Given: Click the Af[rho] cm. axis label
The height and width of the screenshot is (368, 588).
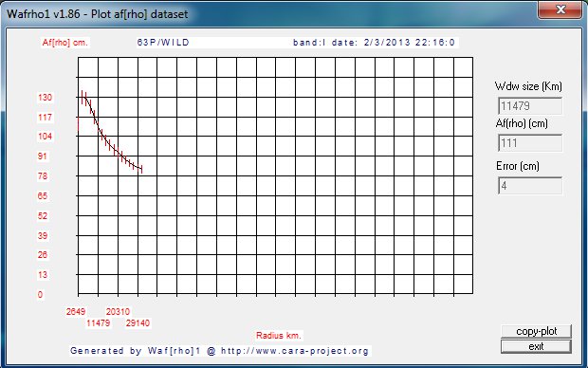Looking at the screenshot, I should 64,43.
